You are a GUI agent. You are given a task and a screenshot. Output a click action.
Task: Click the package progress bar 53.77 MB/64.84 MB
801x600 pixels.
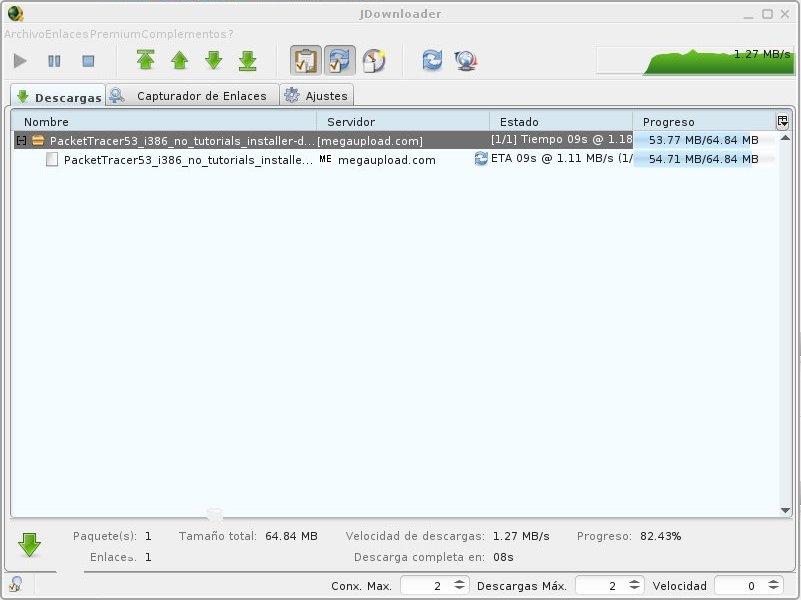tap(704, 140)
